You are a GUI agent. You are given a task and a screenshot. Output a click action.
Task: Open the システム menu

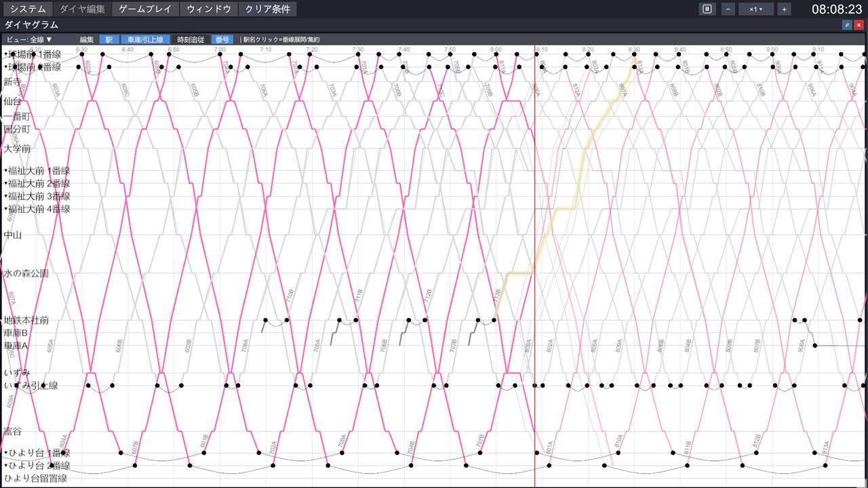pos(28,9)
